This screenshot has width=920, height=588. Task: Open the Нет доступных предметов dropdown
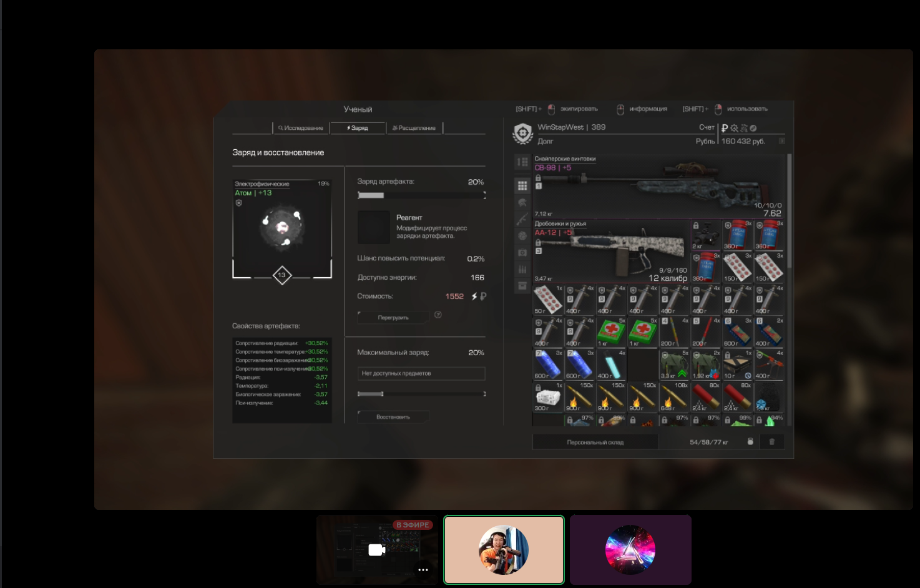421,373
